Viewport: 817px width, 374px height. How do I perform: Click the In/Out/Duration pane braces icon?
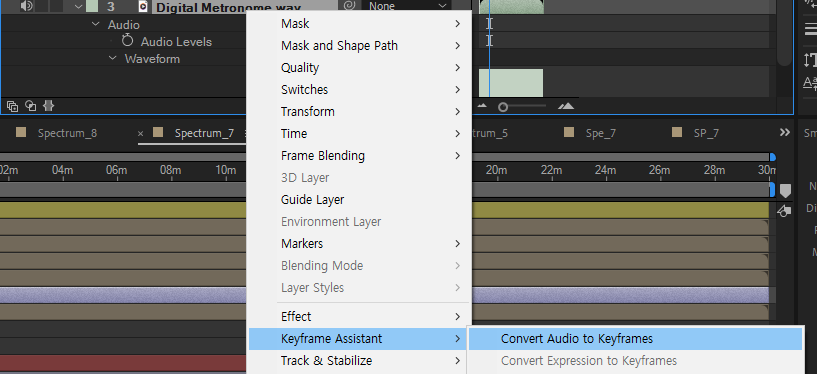point(48,106)
